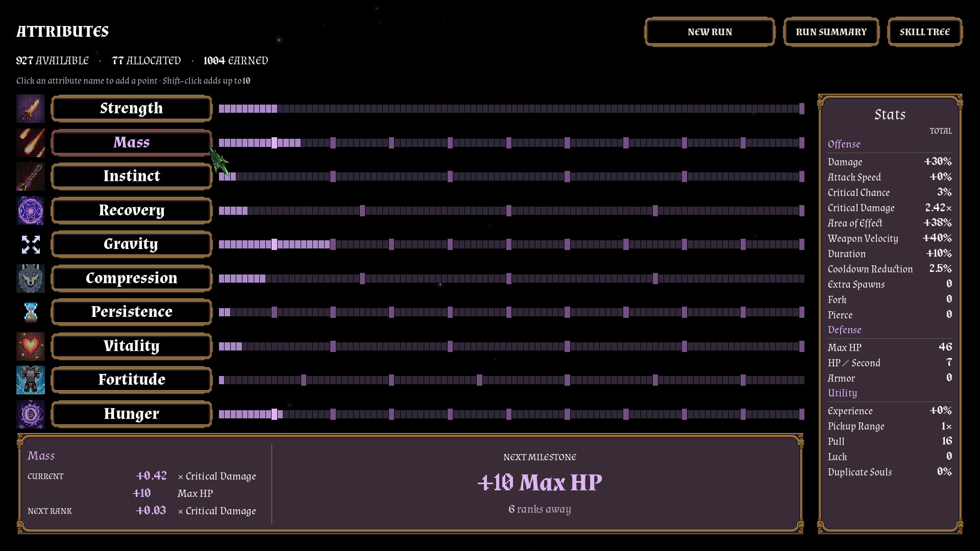Click the Cooldown Reduction stat row
Screen dimensions: 980x551
click(890, 269)
